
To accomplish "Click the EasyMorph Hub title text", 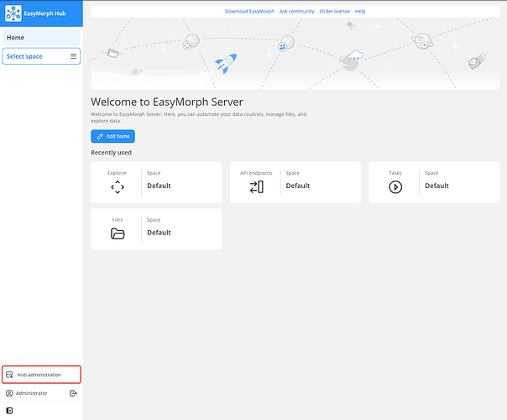I will click(x=44, y=13).
